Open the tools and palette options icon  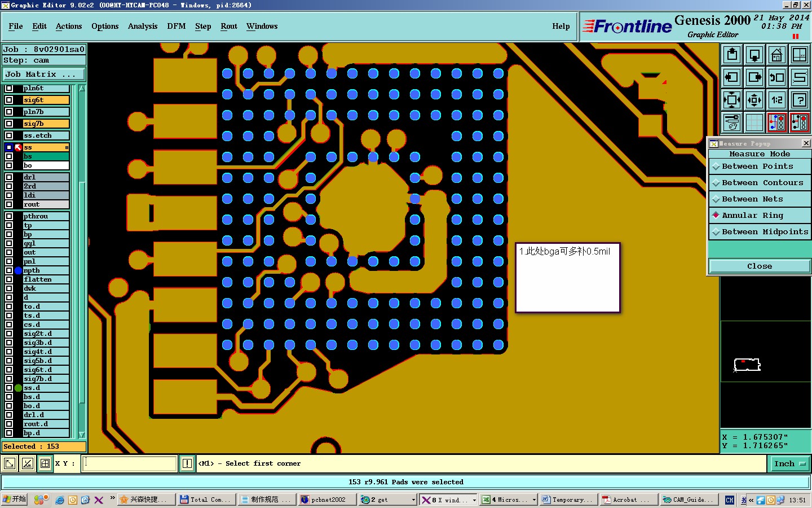732,122
